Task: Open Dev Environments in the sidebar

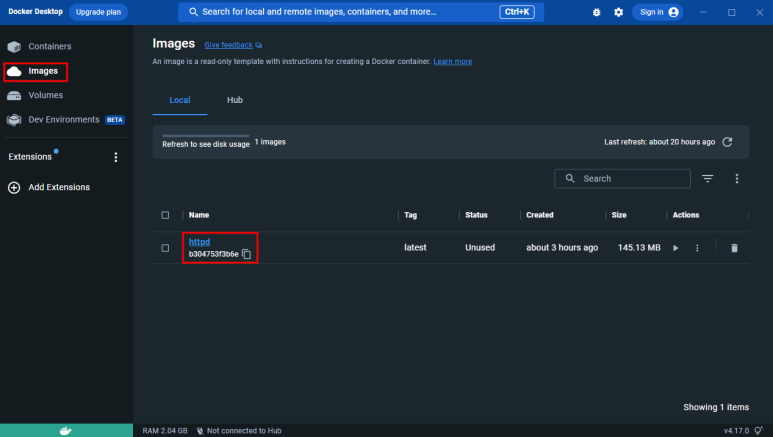Action: (65, 119)
